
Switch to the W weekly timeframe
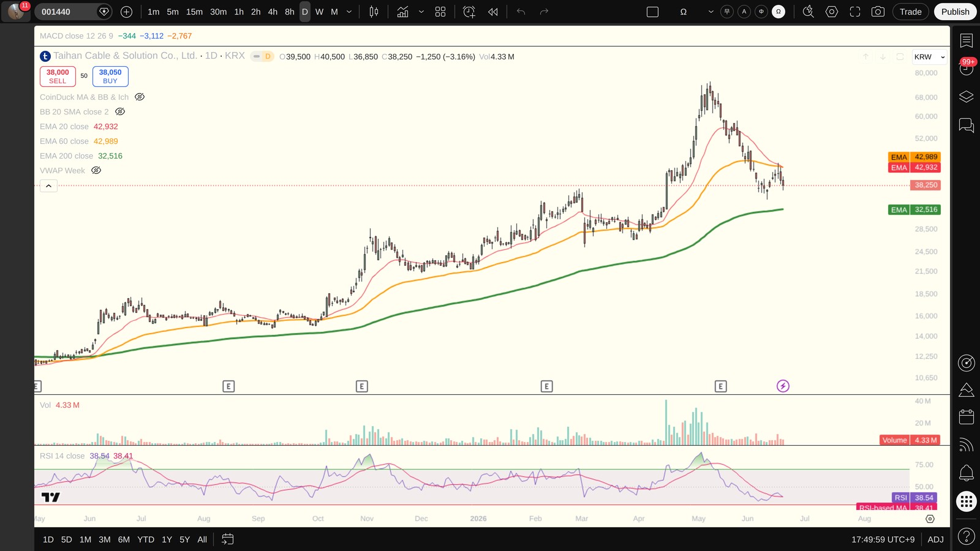[319, 12]
